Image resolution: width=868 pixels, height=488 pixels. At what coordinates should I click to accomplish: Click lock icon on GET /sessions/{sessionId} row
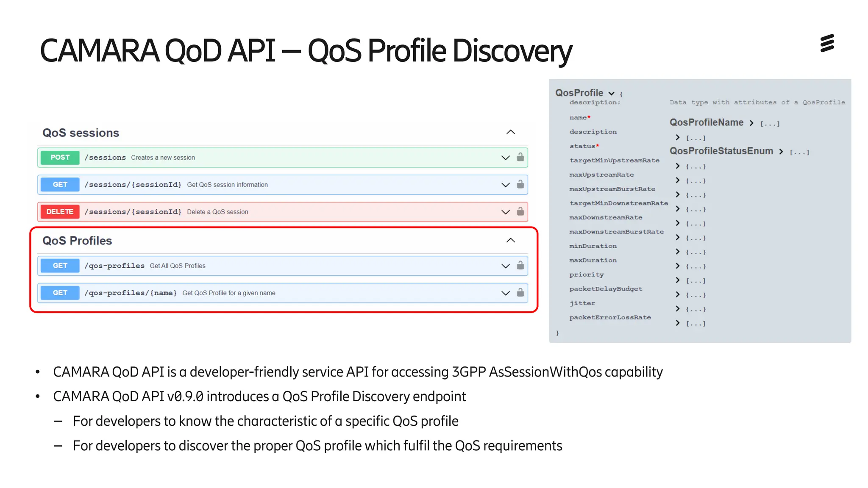520,184
